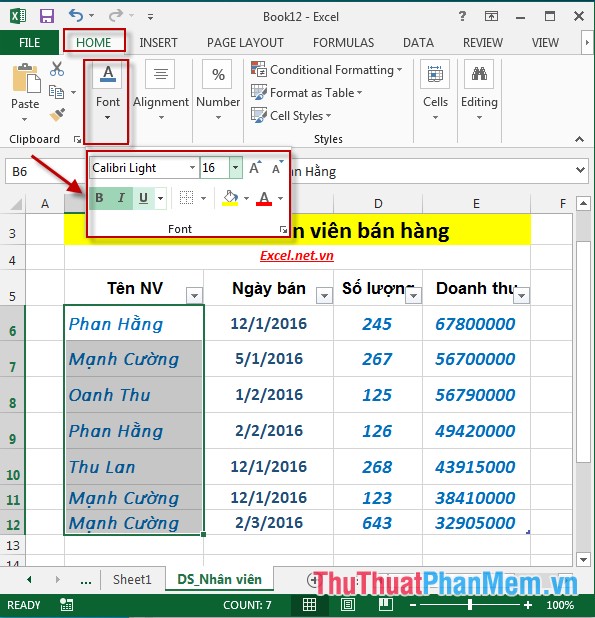Open the Font dialog launcher icon

click(x=283, y=229)
